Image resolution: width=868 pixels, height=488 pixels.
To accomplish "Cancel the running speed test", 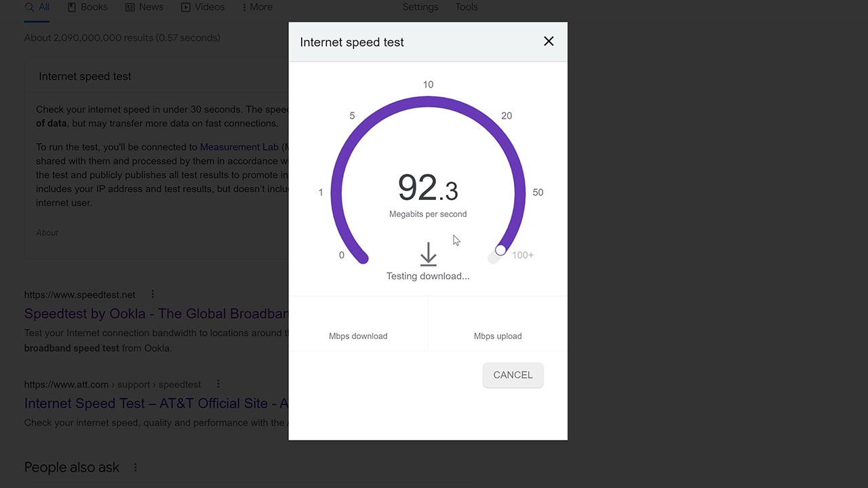I will click(x=513, y=375).
